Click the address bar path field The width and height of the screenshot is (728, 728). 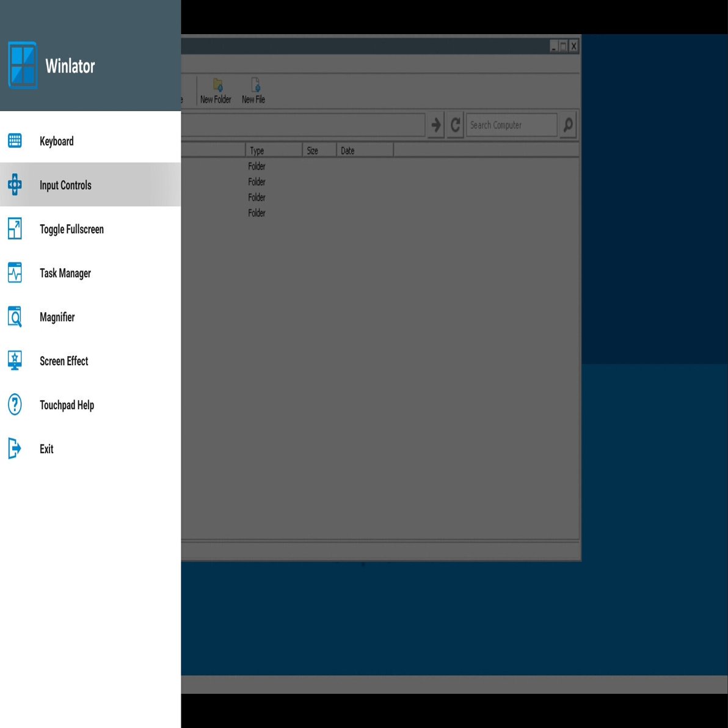point(303,125)
